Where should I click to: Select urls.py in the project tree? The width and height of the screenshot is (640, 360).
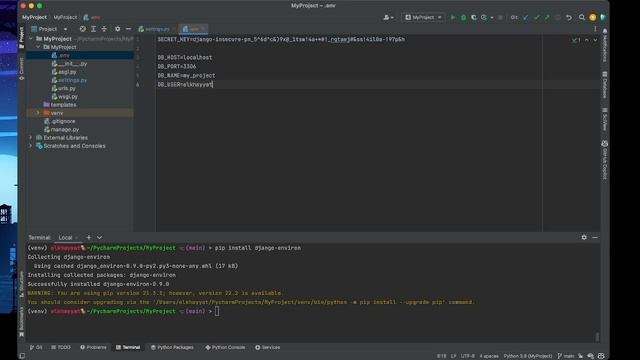[x=67, y=88]
